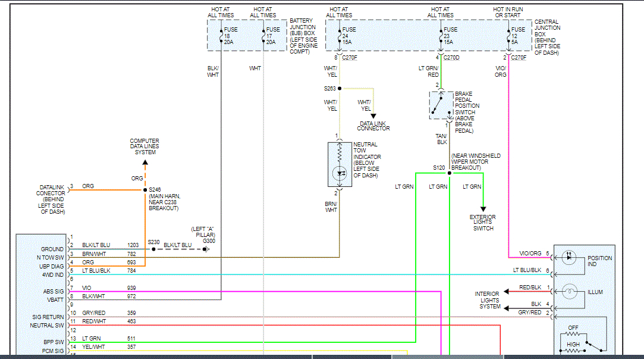Click the S263 splice dot

click(x=340, y=88)
